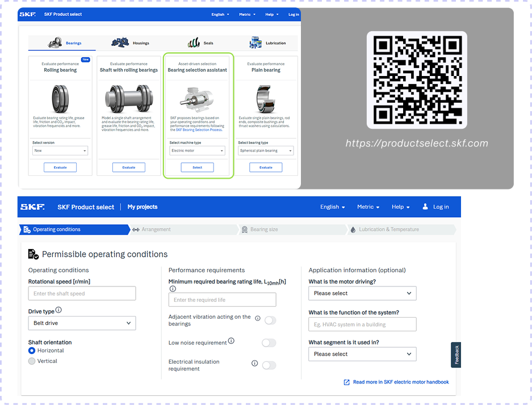
Task: Select Vertical shaft orientation
Action: coord(32,361)
